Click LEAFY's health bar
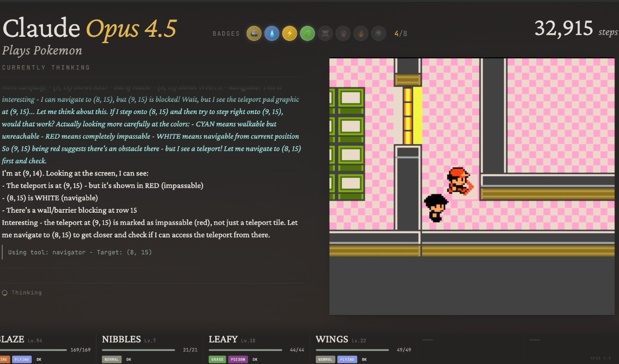The width and height of the screenshot is (619, 364). [245, 350]
